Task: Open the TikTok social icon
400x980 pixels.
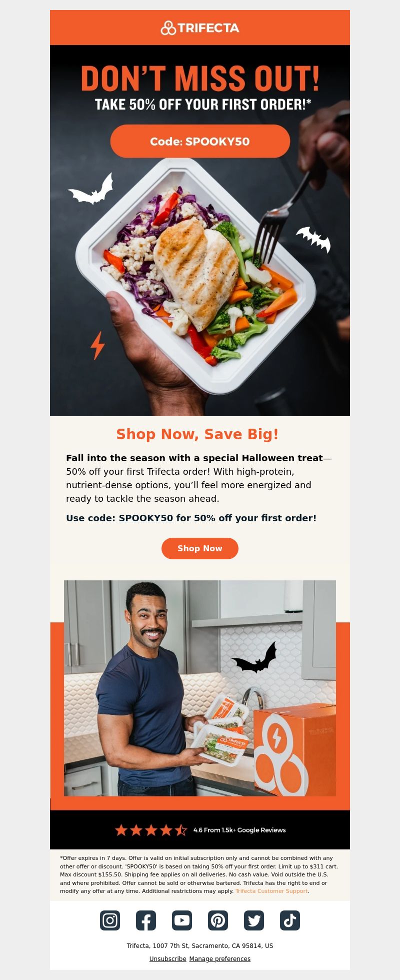Action: click(x=290, y=920)
